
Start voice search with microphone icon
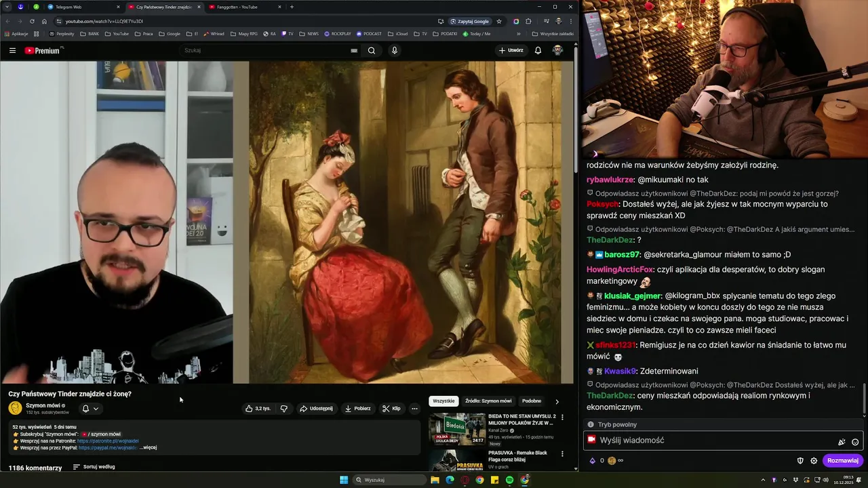[x=394, y=50]
